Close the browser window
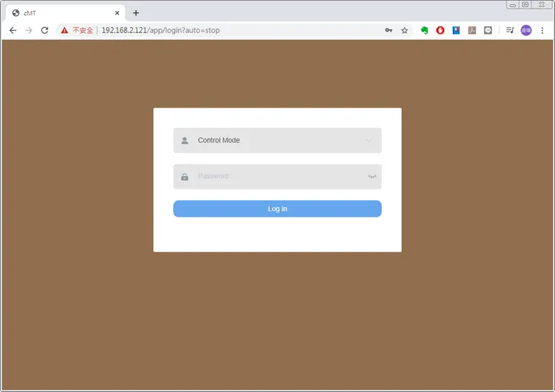The width and height of the screenshot is (555, 392). click(x=541, y=5)
